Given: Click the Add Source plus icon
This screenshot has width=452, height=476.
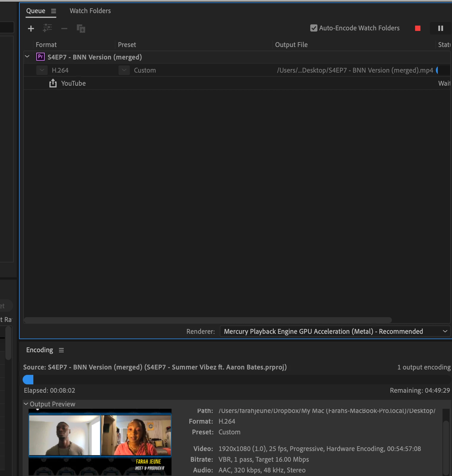Looking at the screenshot, I should tap(31, 29).
